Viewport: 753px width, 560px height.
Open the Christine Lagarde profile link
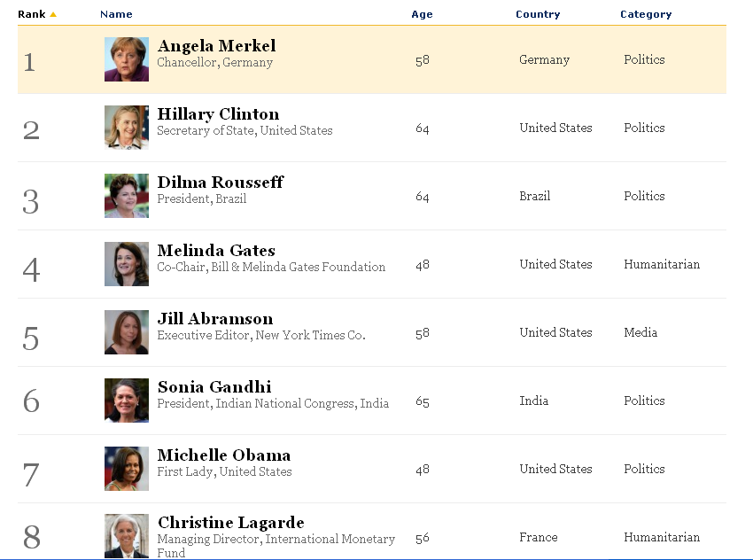(231, 523)
